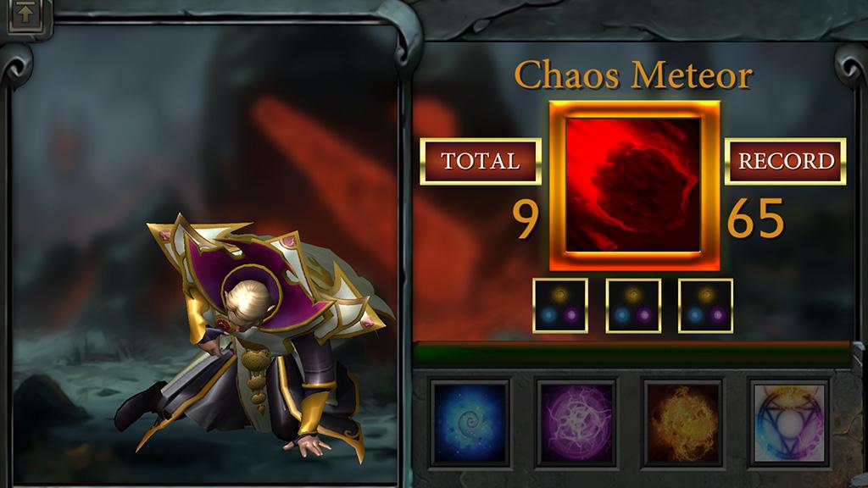Cast the Exort fiery orb ability
Screen dimensions: 868x488
[683, 423]
